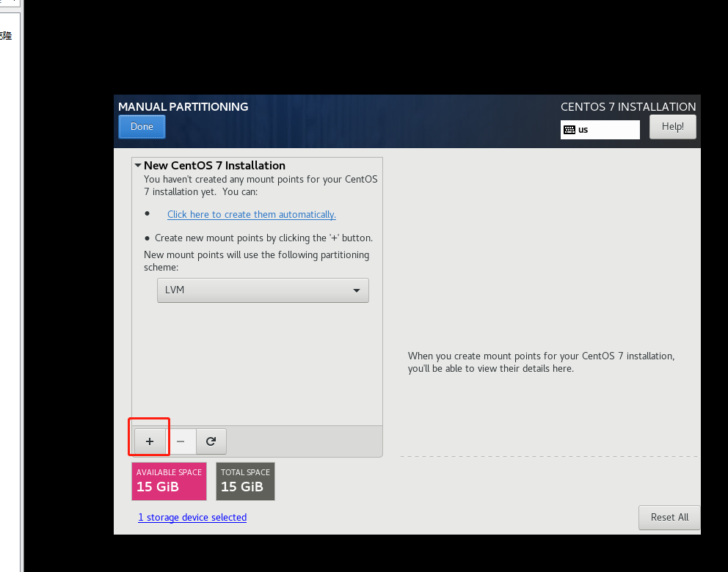
Task: Click the Done button
Action: 142,127
